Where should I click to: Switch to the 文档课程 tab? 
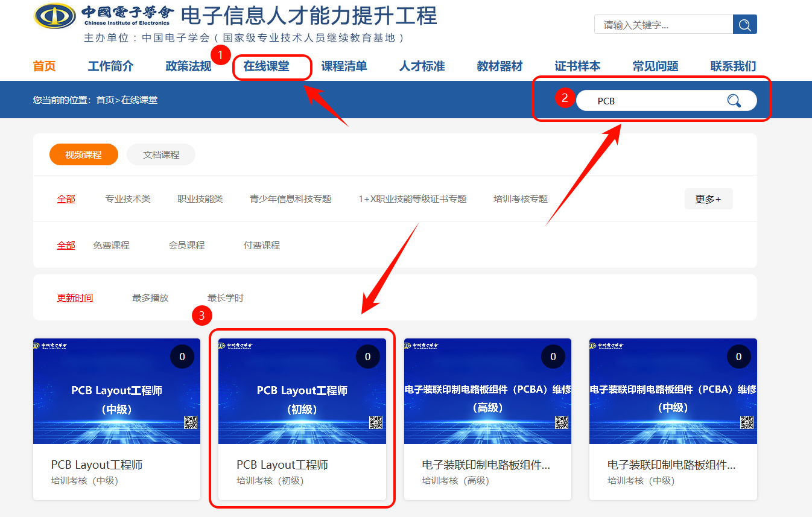[161, 155]
